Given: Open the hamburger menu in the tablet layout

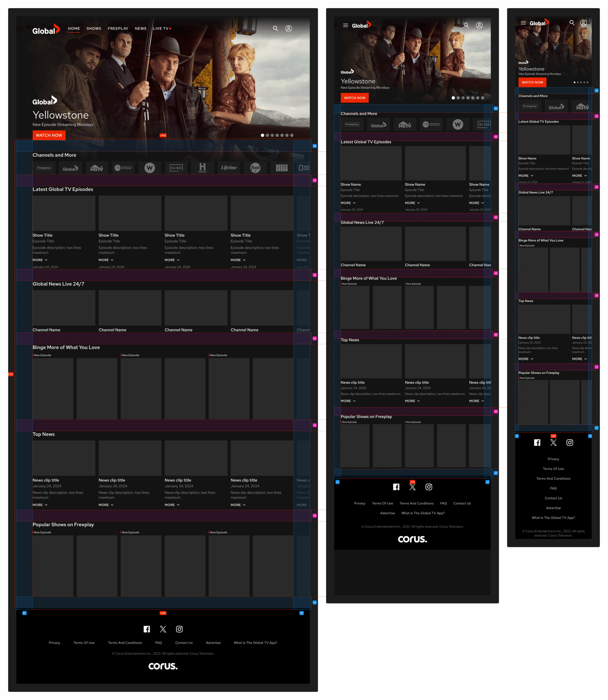Looking at the screenshot, I should 345,25.
